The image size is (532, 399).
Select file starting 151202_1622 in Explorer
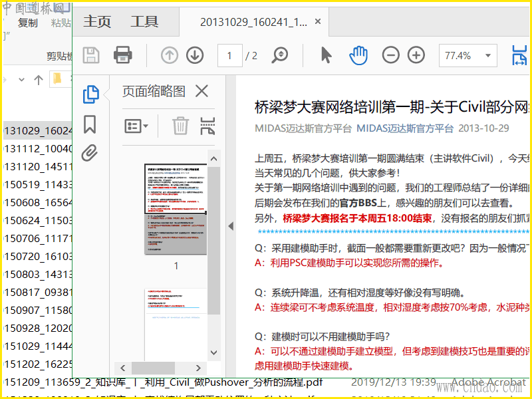pyautogui.click(x=38, y=364)
